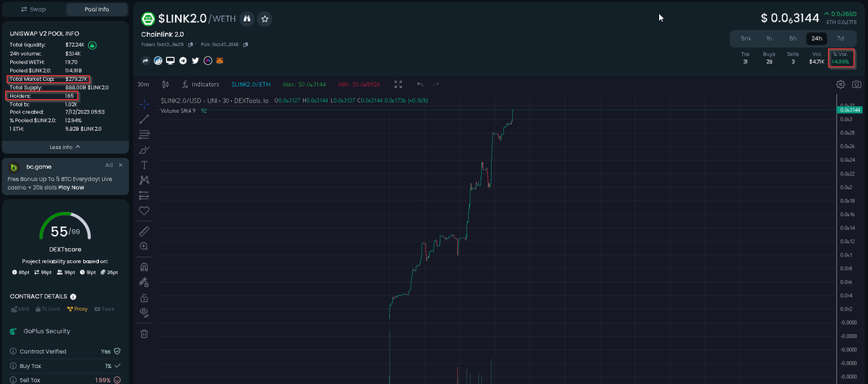
Task: Select the chart patterns tool
Action: [x=144, y=179]
